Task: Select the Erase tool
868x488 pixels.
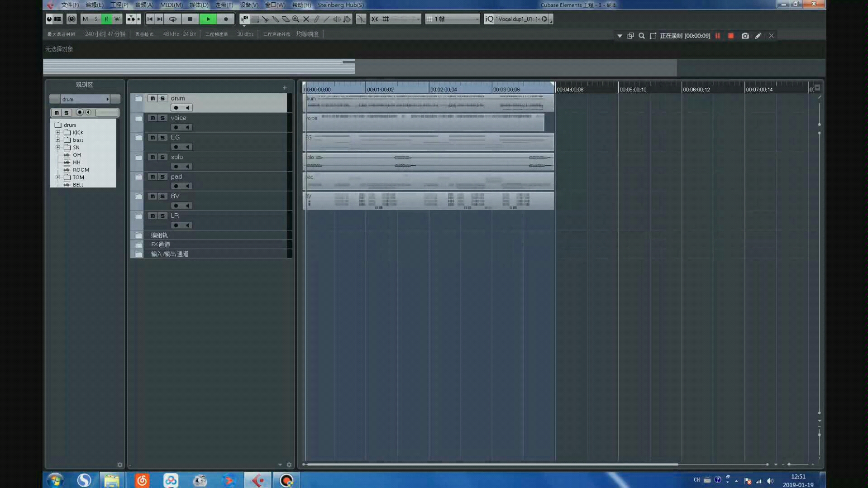Action: pyautogui.click(x=286, y=19)
